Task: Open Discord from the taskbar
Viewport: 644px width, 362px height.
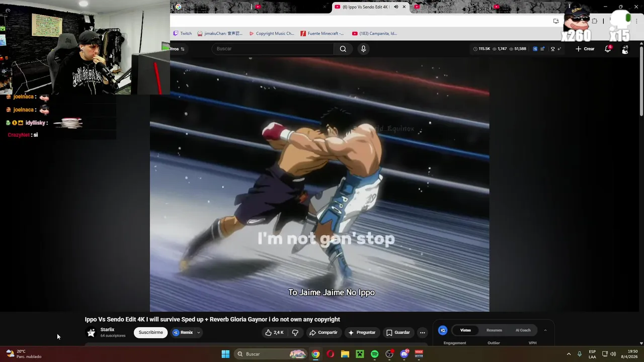Action: [x=404, y=354]
